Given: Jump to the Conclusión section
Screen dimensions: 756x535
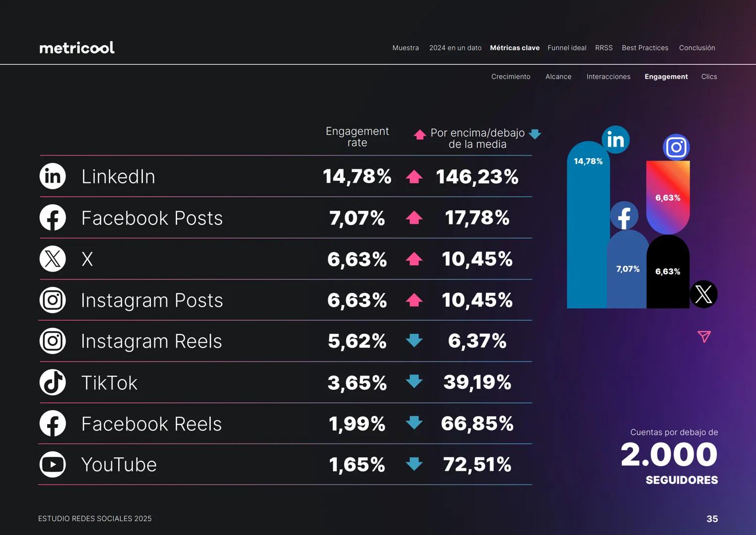Looking at the screenshot, I should 697,48.
